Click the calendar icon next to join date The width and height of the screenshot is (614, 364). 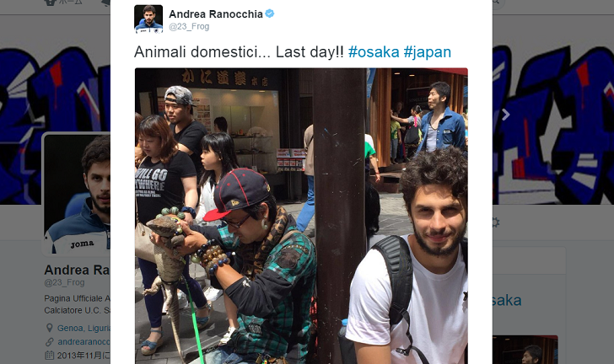click(x=49, y=356)
